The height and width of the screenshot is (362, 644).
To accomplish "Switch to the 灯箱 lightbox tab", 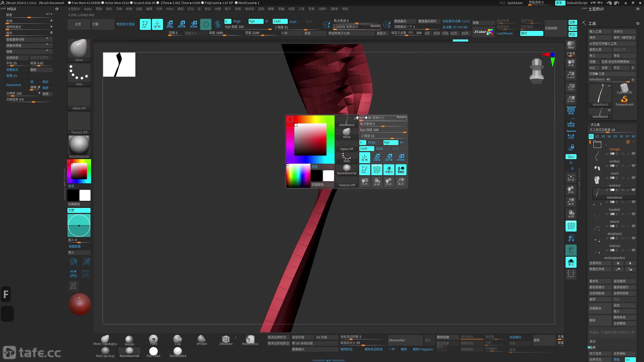I will [x=103, y=24].
